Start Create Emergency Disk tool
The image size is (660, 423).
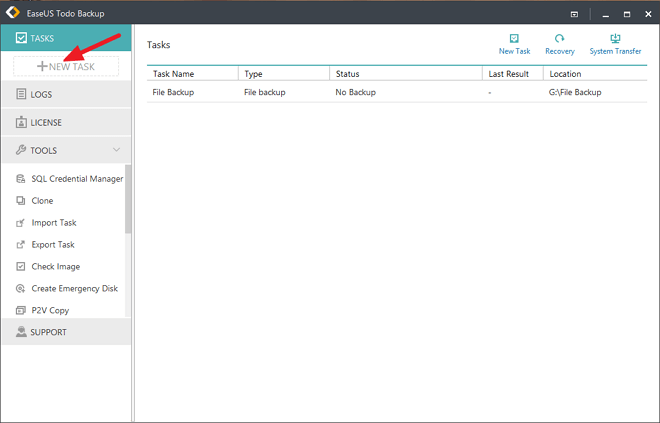pyautogui.click(x=75, y=288)
